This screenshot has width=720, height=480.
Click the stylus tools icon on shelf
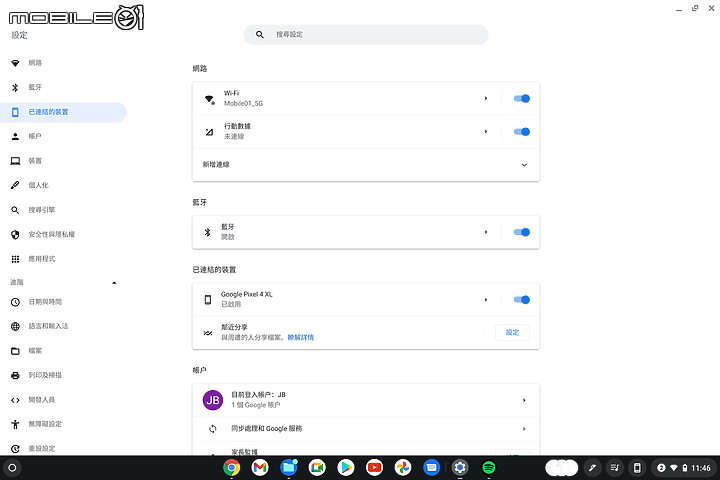click(592, 468)
